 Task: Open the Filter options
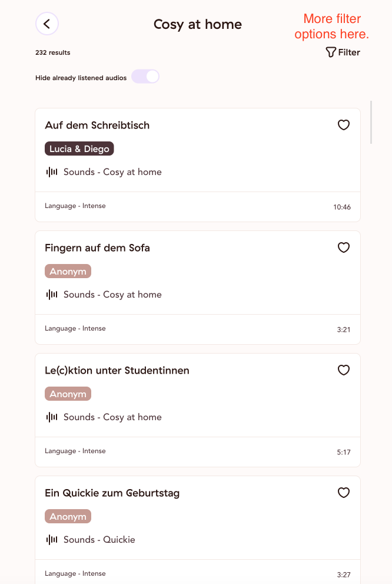point(343,52)
